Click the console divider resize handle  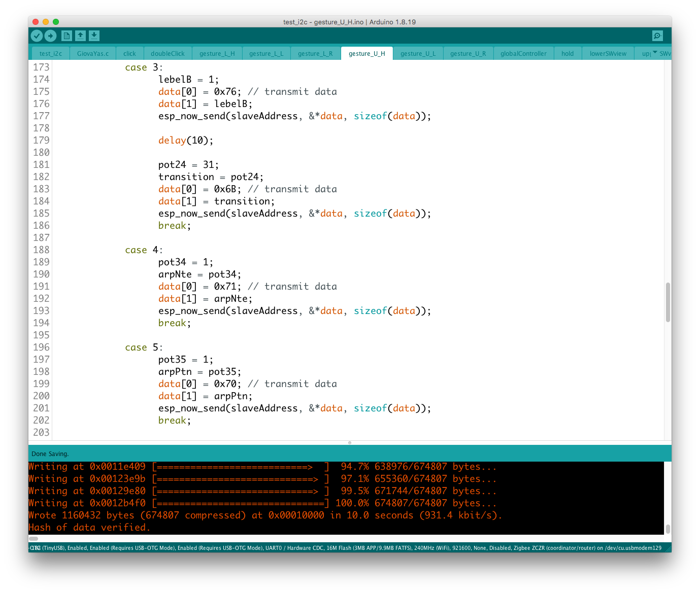(350, 443)
